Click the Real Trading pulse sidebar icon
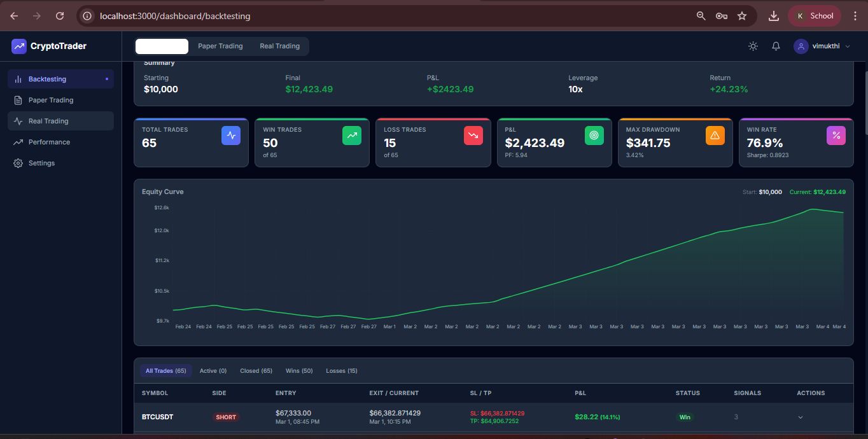This screenshot has width=868, height=439. coord(18,121)
